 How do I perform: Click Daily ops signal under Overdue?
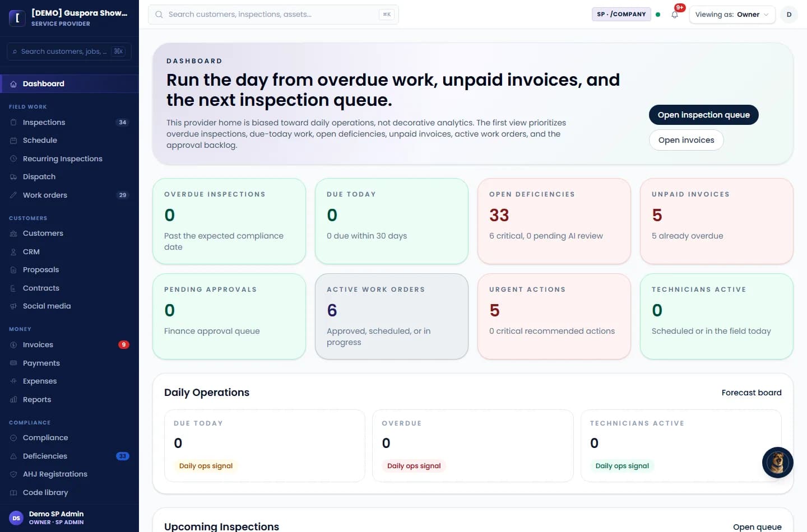(414, 466)
